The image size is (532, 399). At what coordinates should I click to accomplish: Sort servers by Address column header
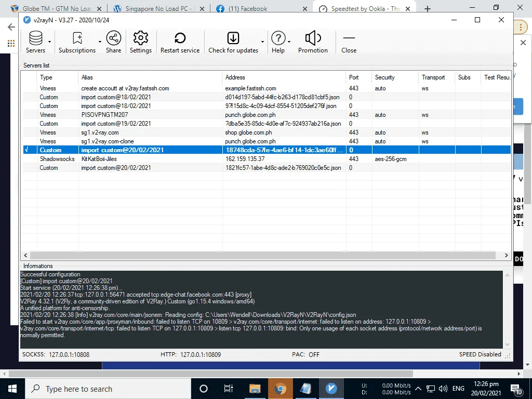[x=284, y=77]
